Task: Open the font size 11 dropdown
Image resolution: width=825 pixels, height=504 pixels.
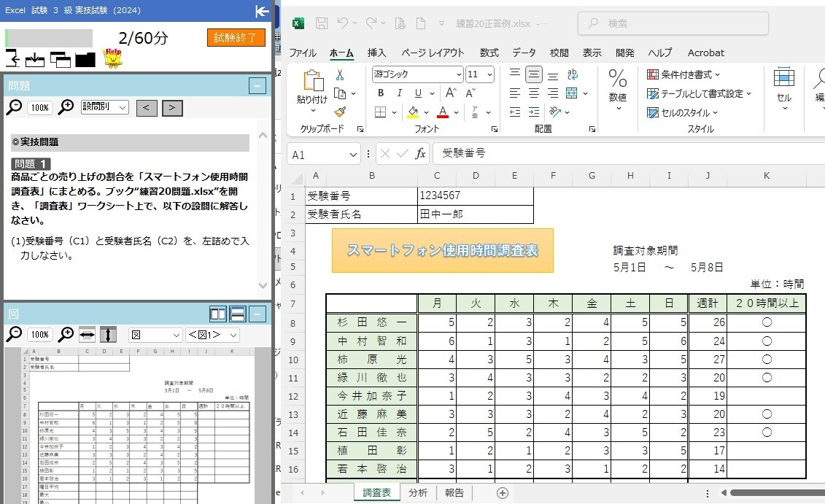Action: [x=490, y=74]
